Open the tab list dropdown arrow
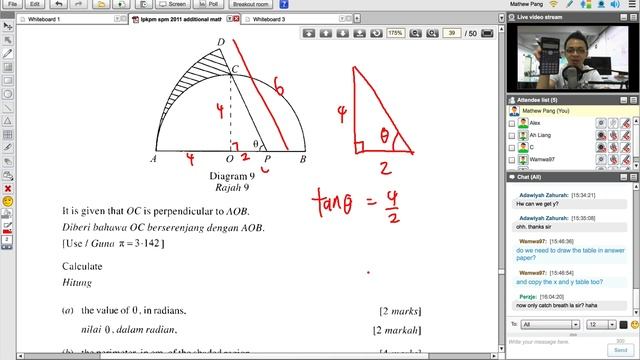This screenshot has height=360, width=640. [501, 18]
